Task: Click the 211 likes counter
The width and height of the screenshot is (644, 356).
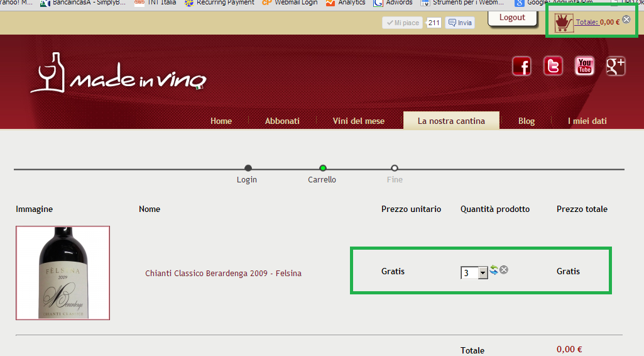Action: (434, 23)
